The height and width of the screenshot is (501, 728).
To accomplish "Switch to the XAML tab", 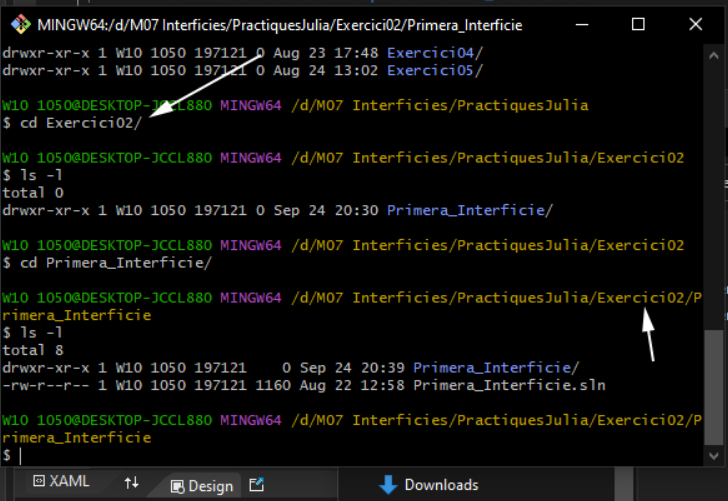I will pyautogui.click(x=60, y=482).
